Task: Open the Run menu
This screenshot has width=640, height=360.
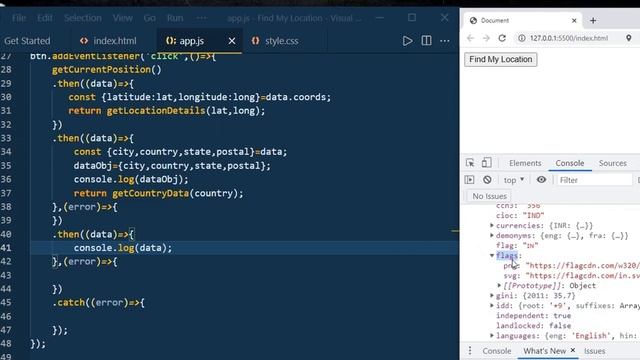Action: (175, 18)
